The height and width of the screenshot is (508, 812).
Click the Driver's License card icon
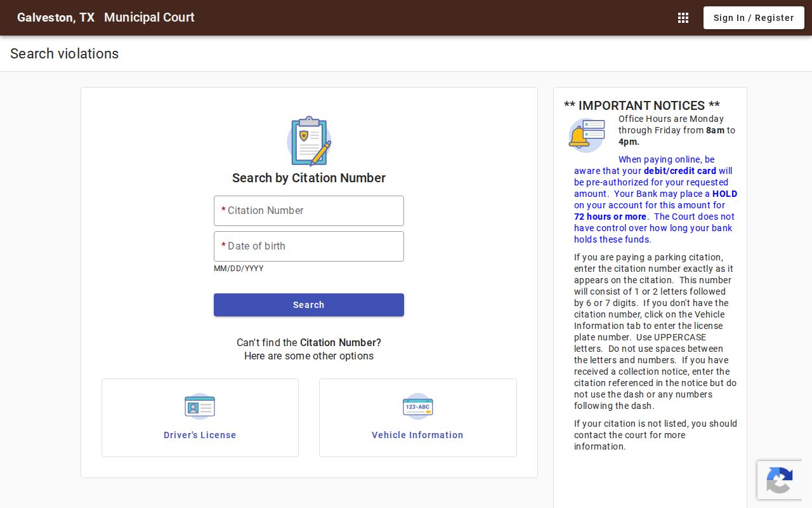[200, 406]
